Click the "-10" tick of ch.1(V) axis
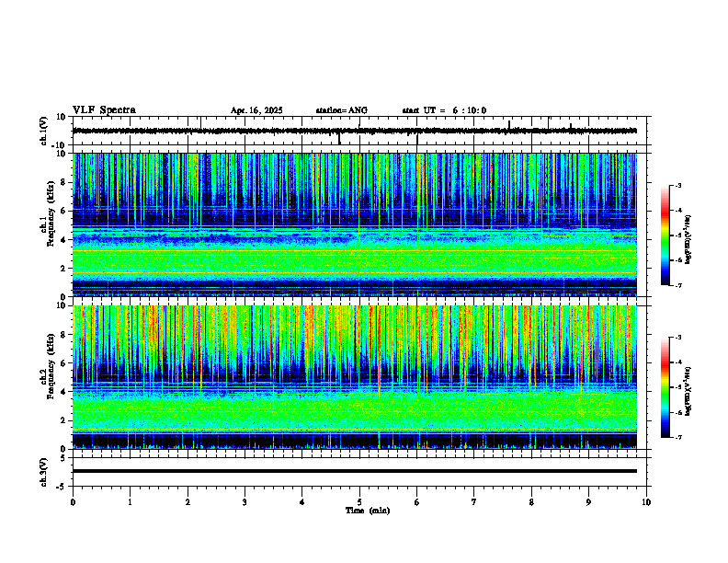Screen dimensions: 728x563 60,145
